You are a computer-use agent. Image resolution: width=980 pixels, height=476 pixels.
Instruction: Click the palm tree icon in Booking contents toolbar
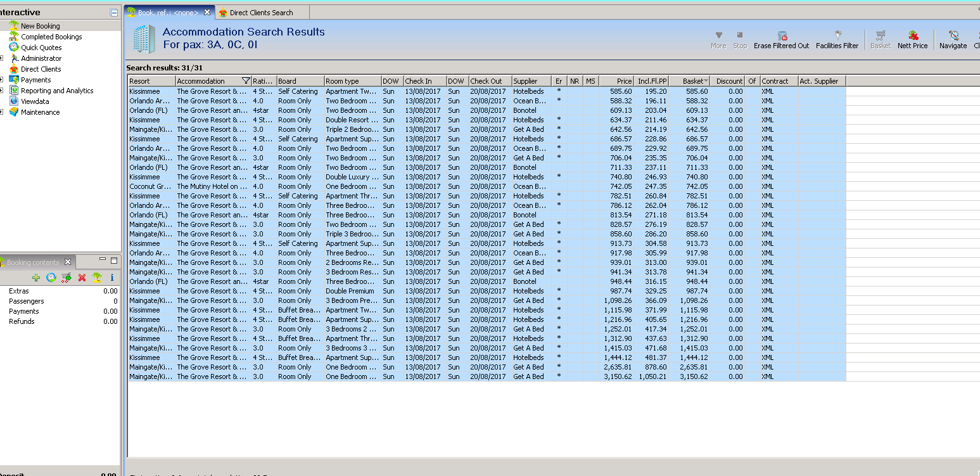(97, 278)
